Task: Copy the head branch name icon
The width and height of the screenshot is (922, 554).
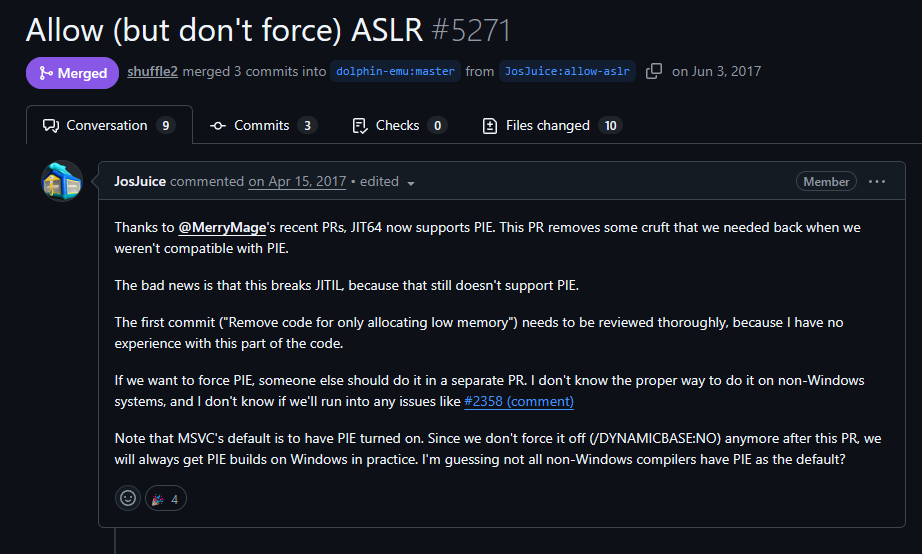Action: (654, 71)
